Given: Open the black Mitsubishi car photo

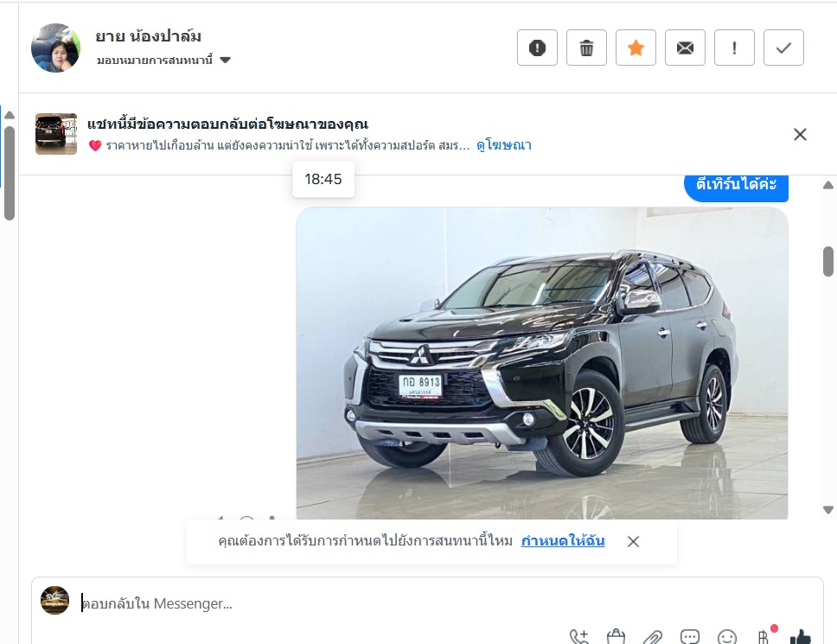Looking at the screenshot, I should pyautogui.click(x=542, y=363).
